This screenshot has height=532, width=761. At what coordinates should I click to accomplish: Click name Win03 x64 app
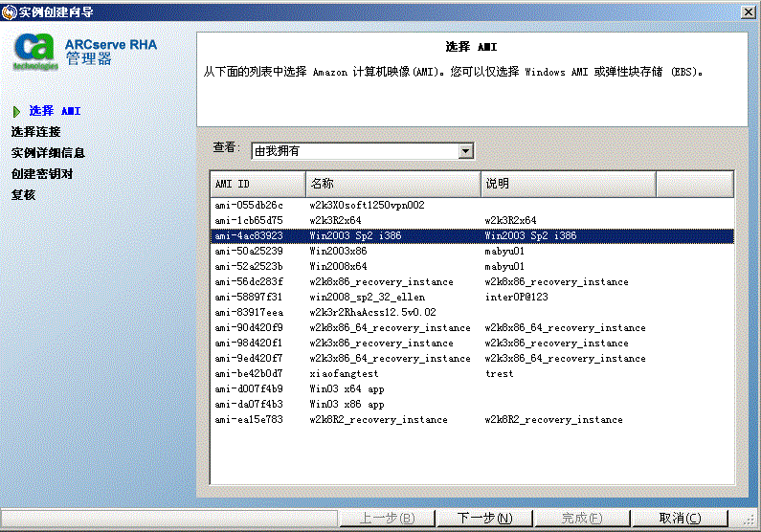pyautogui.click(x=347, y=389)
